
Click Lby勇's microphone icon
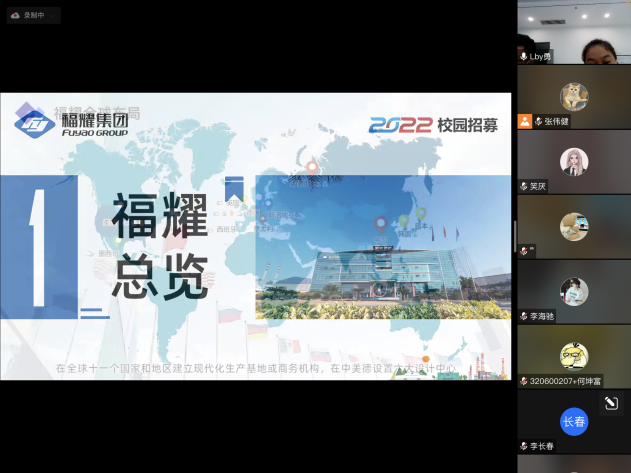click(x=524, y=57)
